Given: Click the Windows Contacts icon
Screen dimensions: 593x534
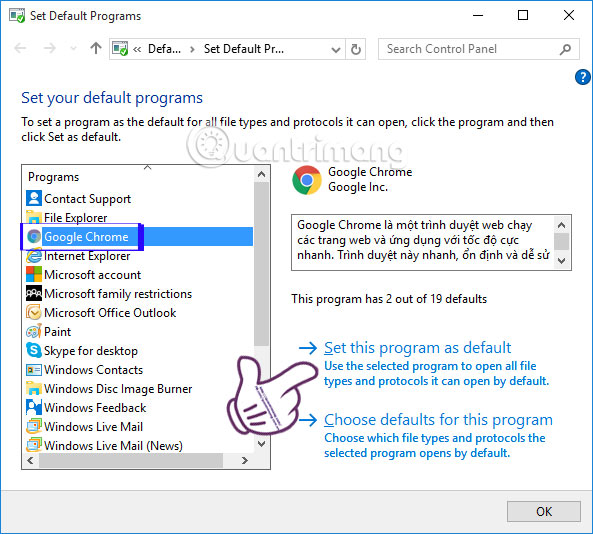Looking at the screenshot, I should tap(34, 369).
